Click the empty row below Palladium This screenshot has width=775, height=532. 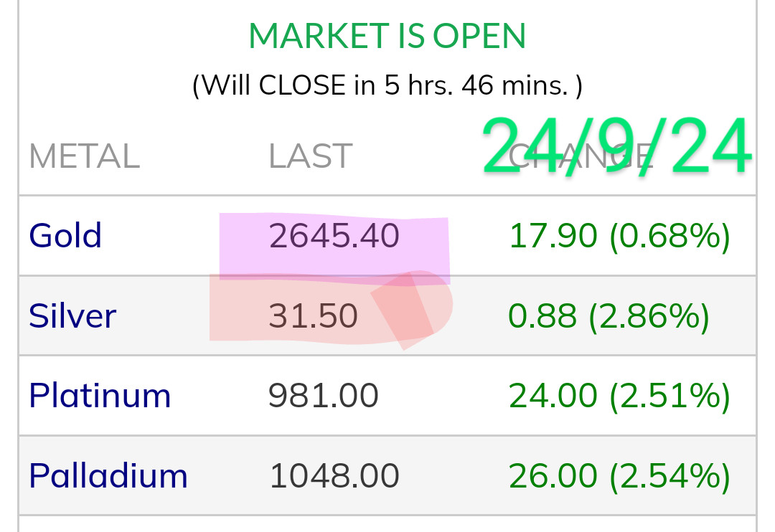tap(387, 525)
